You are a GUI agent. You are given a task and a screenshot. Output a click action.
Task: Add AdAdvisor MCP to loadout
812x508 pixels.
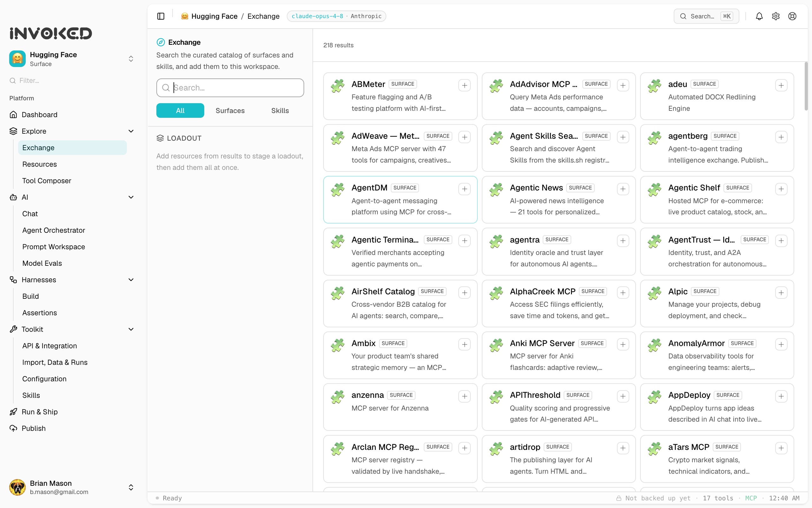pos(623,85)
